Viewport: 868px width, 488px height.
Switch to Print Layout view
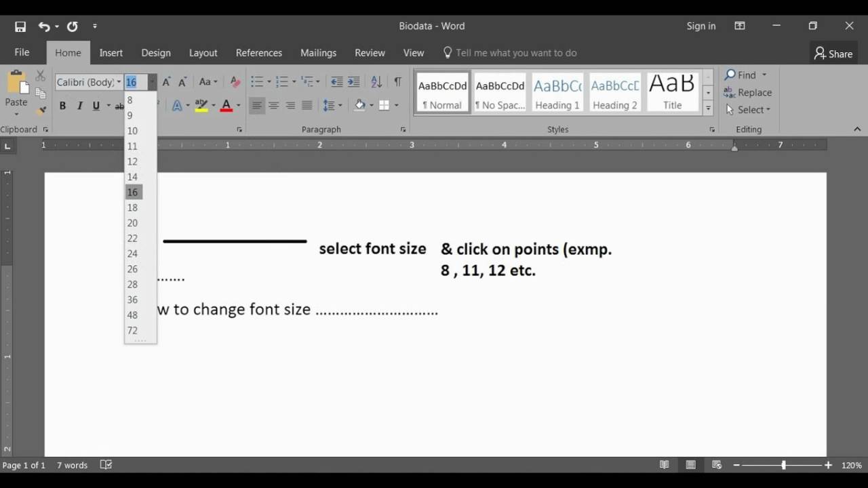pos(690,465)
